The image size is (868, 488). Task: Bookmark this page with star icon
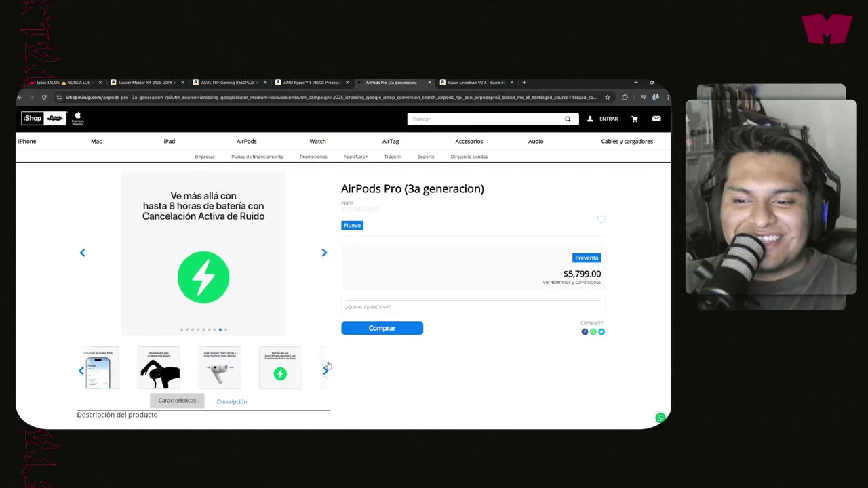click(x=607, y=98)
